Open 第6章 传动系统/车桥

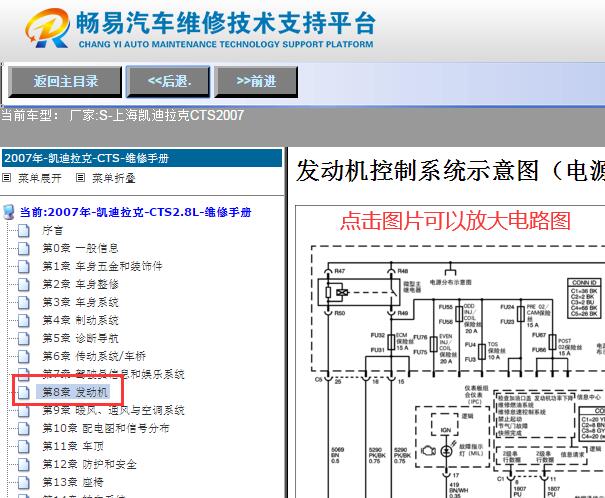94,356
